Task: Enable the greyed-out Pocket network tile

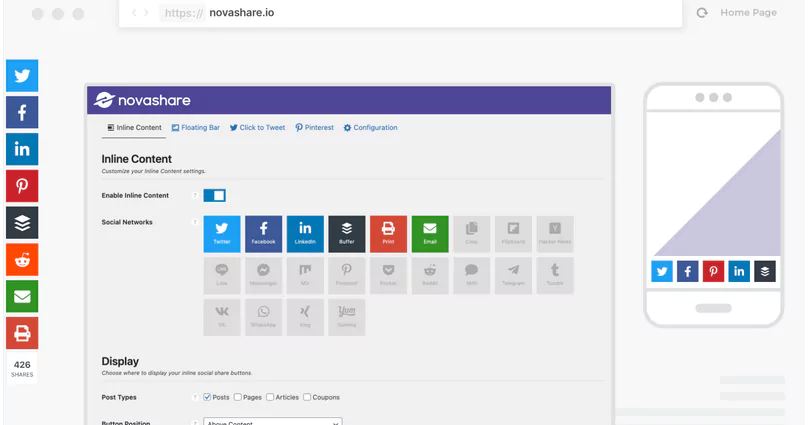Action: (389, 275)
